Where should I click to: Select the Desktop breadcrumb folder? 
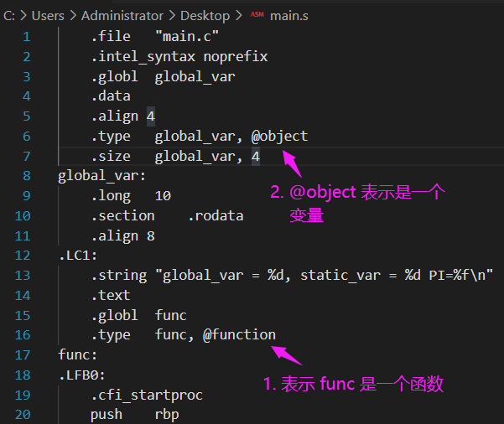tap(205, 16)
